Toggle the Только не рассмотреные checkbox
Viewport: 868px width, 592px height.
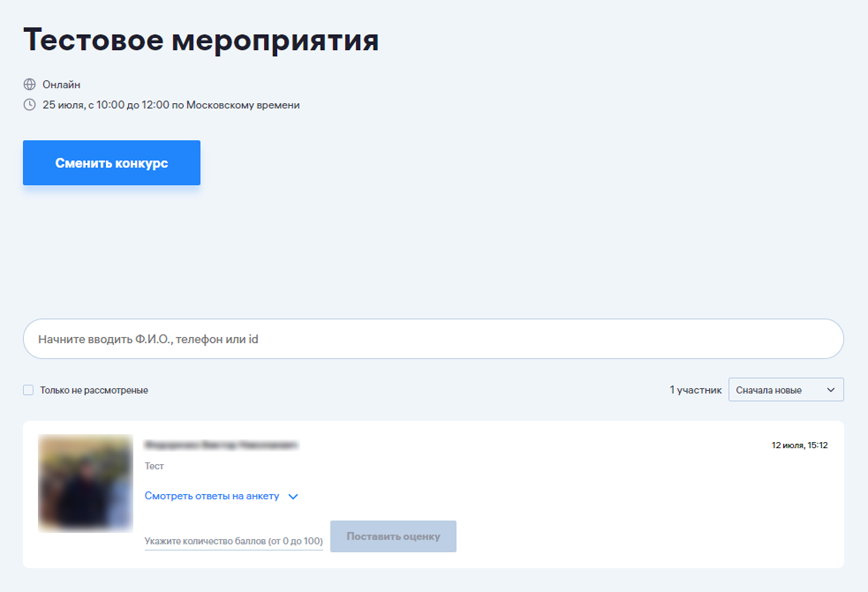[28, 390]
